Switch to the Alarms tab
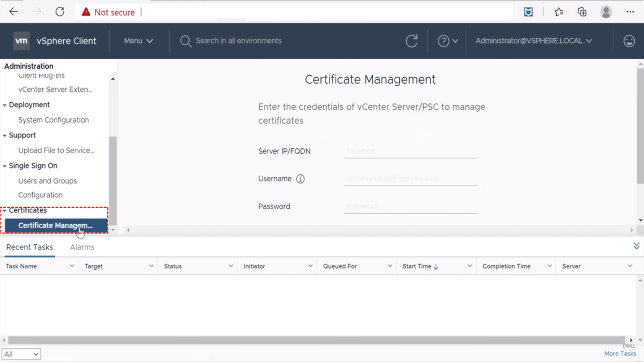Screen dimensions: 644x362 point(82,247)
